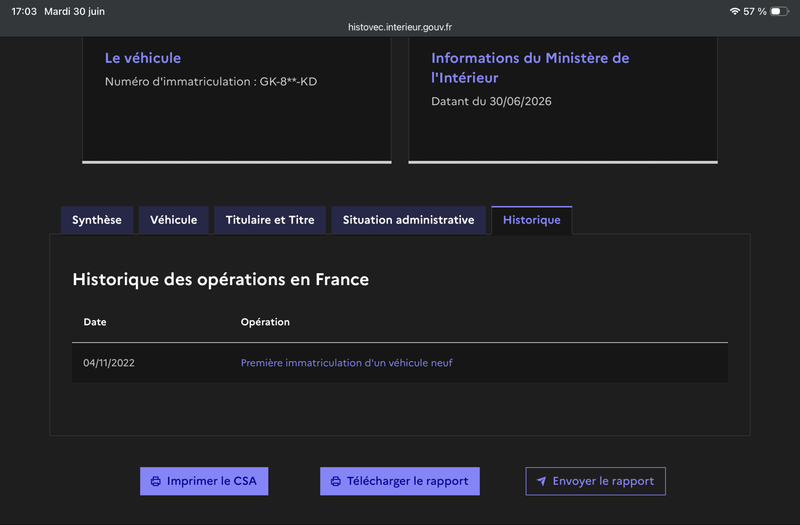Switch to the Véhicule tab
Viewport: 800px width, 525px height.
[173, 220]
